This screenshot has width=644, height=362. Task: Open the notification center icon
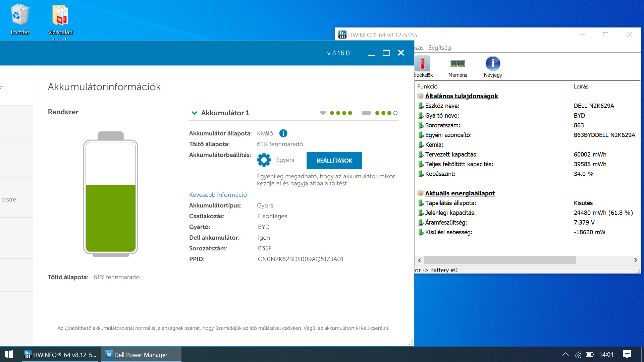(627, 354)
